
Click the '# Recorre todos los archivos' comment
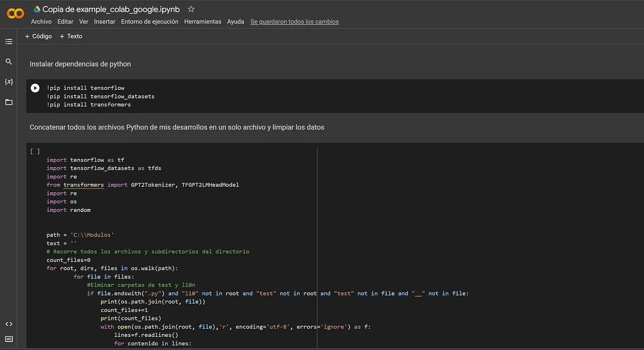148,251
